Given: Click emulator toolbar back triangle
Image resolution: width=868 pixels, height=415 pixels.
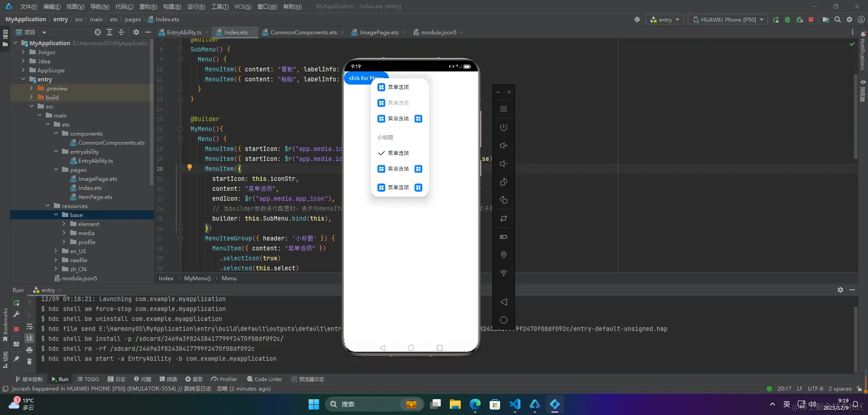Looking at the screenshot, I should click(x=504, y=302).
